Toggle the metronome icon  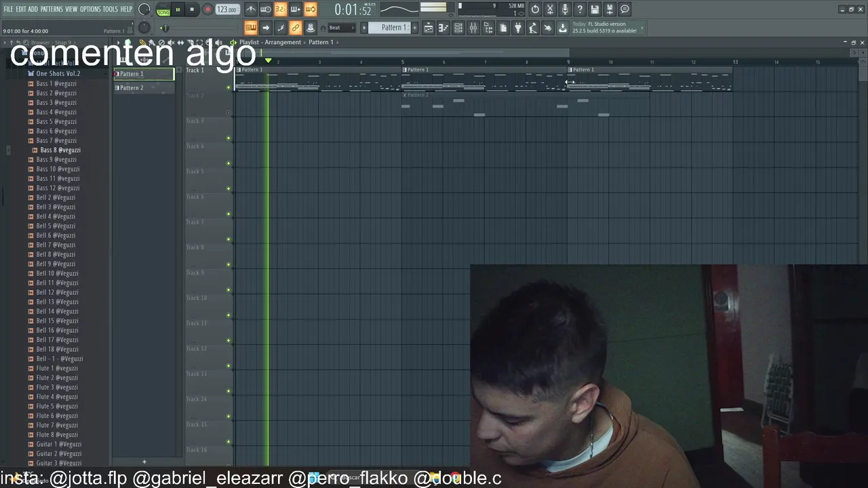tap(251, 9)
